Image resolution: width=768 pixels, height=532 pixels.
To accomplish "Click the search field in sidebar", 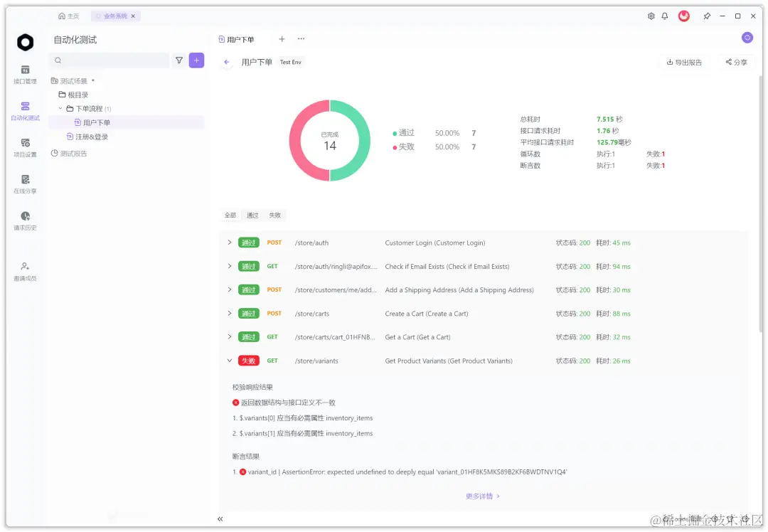I will (x=110, y=60).
